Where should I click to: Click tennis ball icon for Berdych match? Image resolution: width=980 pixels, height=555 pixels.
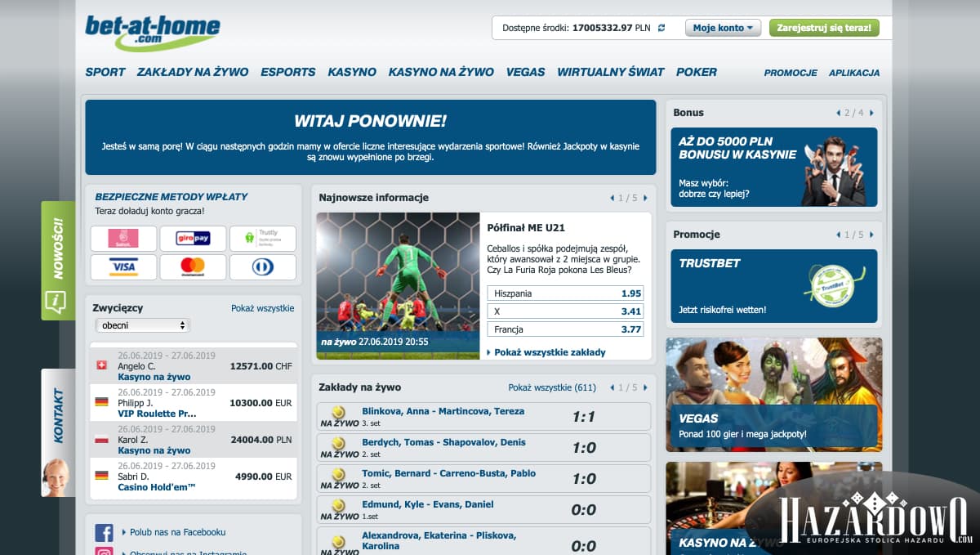pos(339,444)
